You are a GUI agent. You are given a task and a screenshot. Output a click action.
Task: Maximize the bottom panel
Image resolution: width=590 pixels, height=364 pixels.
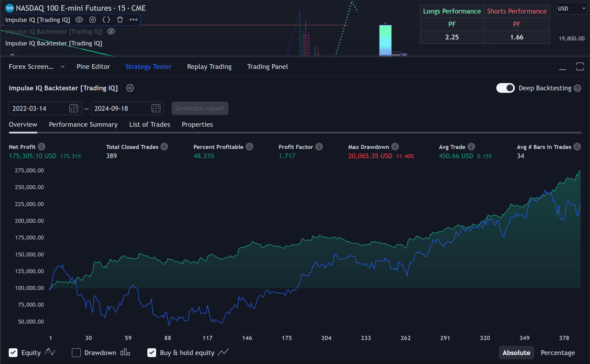click(x=580, y=67)
